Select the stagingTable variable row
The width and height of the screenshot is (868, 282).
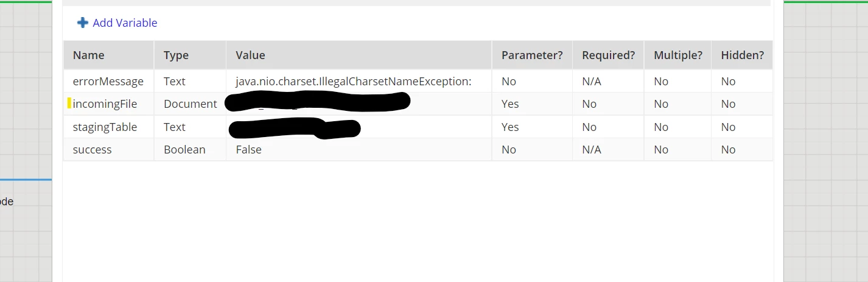pos(418,127)
